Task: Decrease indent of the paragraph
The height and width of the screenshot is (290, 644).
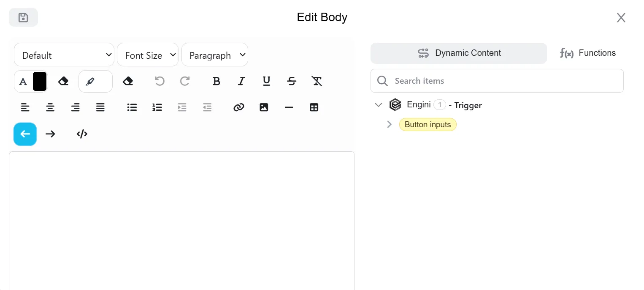Action: click(x=207, y=108)
